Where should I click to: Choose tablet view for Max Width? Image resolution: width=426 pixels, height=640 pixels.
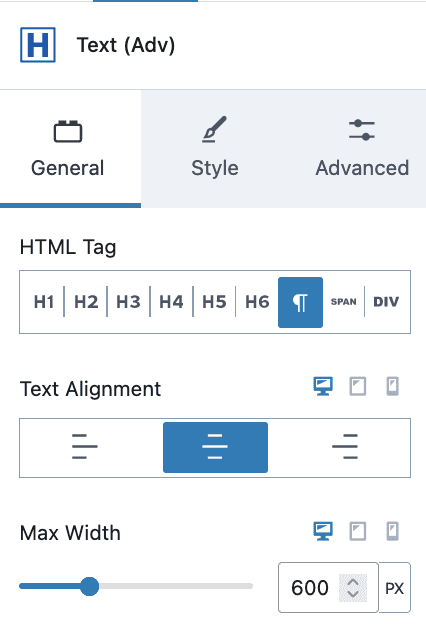[x=358, y=531]
